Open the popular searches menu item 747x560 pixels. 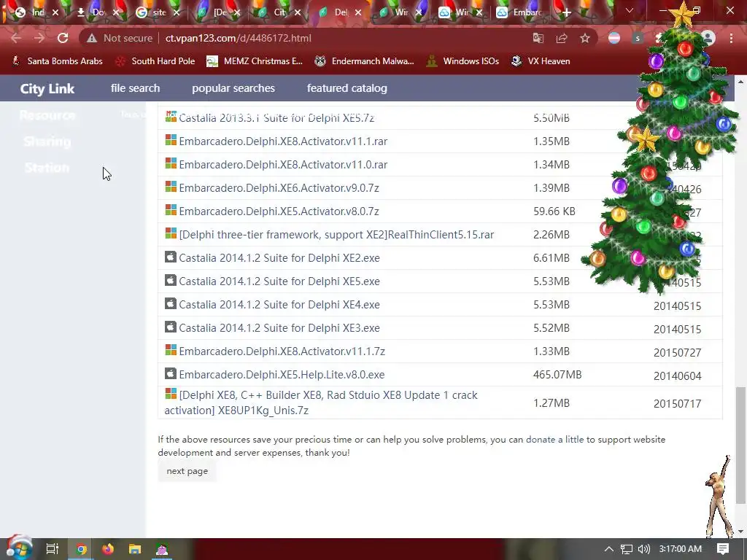233,88
